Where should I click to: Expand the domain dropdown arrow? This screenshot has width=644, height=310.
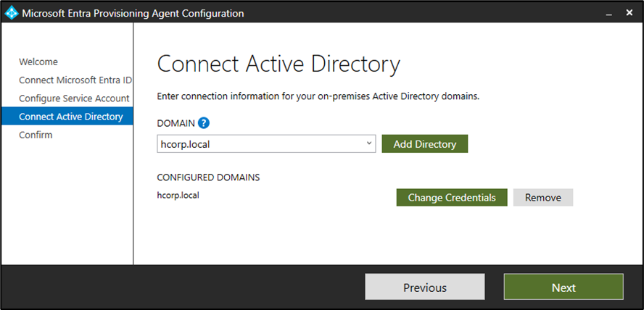click(x=369, y=143)
